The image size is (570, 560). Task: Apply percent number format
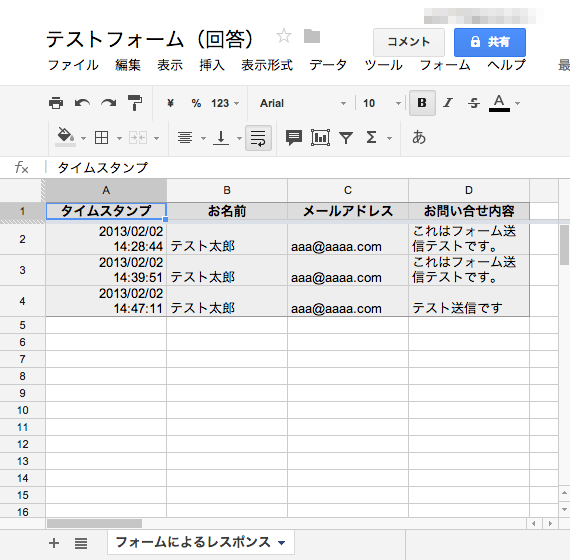tap(196, 103)
